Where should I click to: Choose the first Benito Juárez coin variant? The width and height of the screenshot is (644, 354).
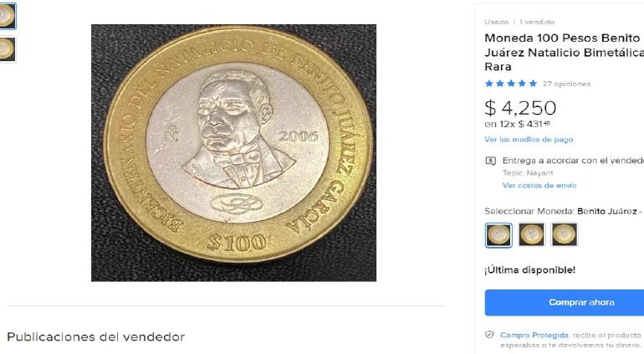click(498, 235)
